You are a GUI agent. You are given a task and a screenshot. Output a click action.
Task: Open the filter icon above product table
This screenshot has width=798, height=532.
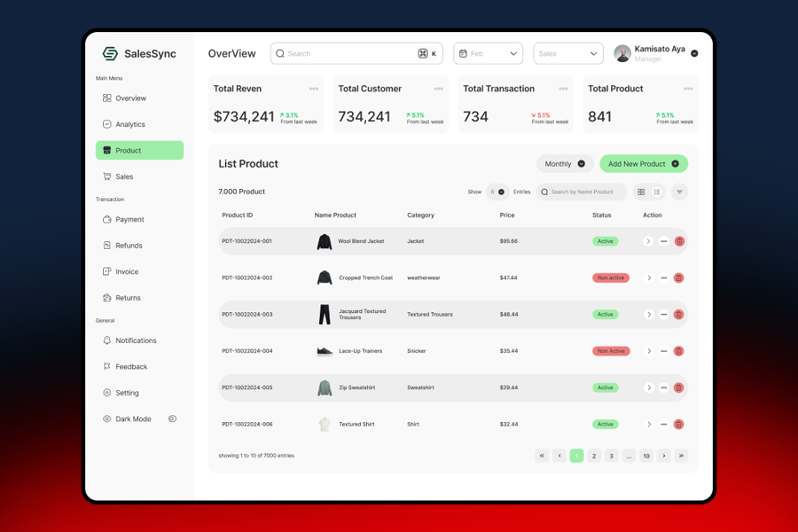pos(680,192)
